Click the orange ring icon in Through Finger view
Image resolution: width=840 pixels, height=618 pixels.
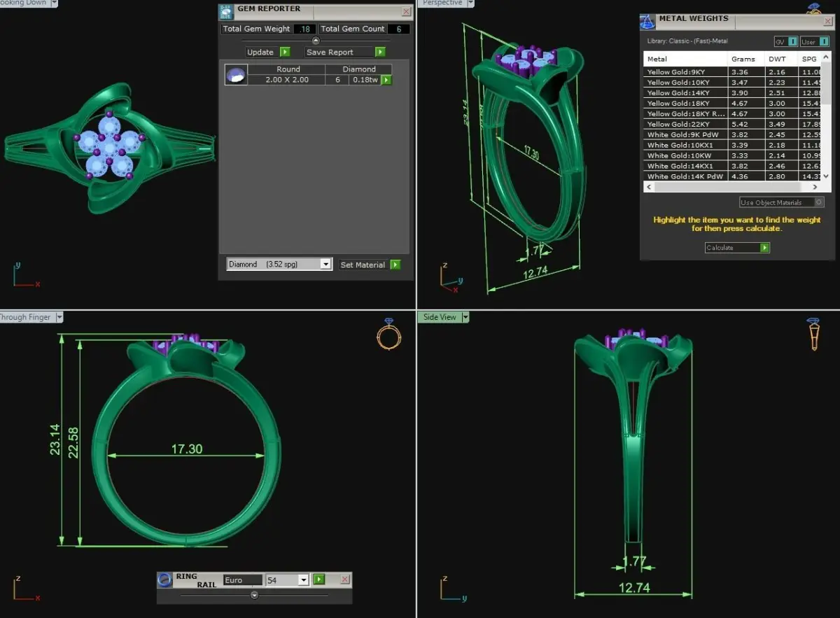tap(388, 335)
